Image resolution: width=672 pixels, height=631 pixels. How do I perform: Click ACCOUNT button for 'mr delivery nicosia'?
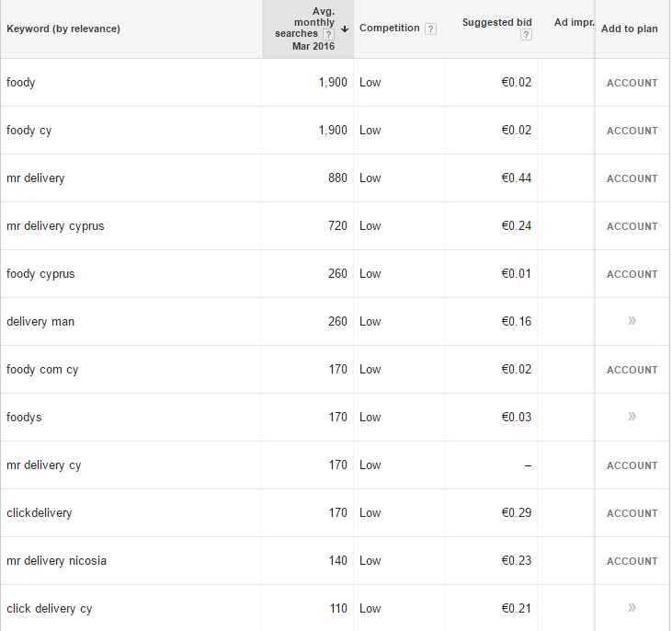pos(632,561)
